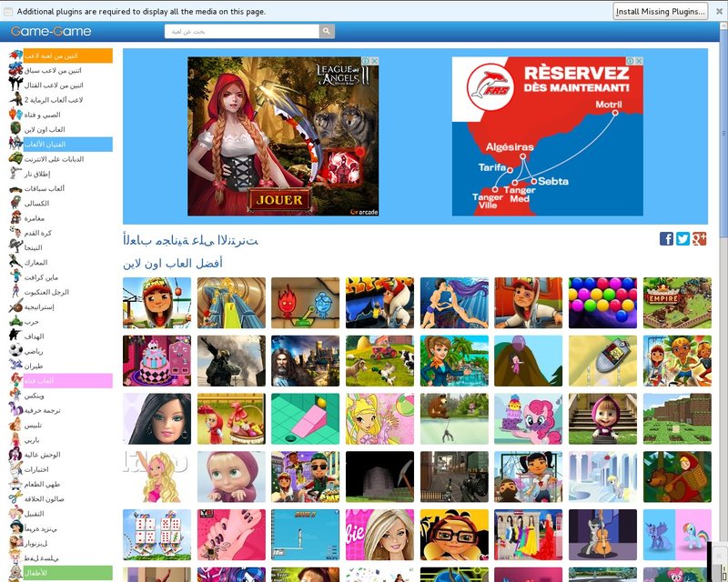Click the search magnifier button
The image size is (728, 582).
(327, 31)
